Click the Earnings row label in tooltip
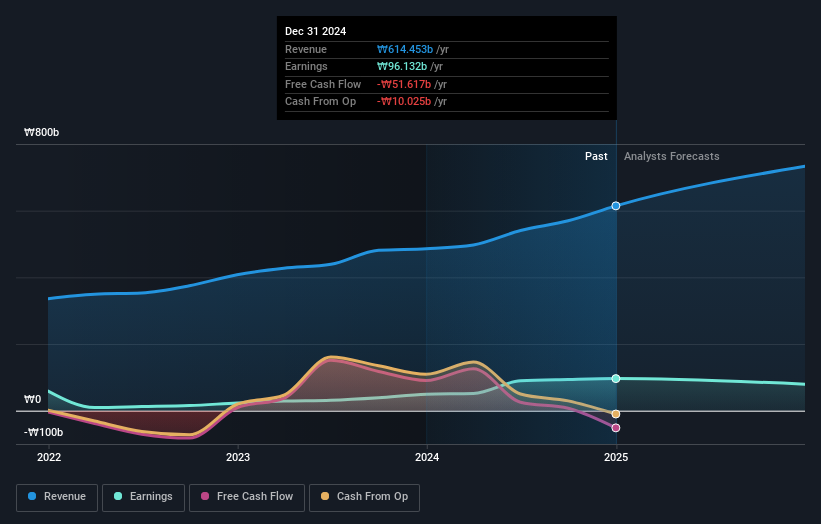The image size is (821, 524). (306, 66)
